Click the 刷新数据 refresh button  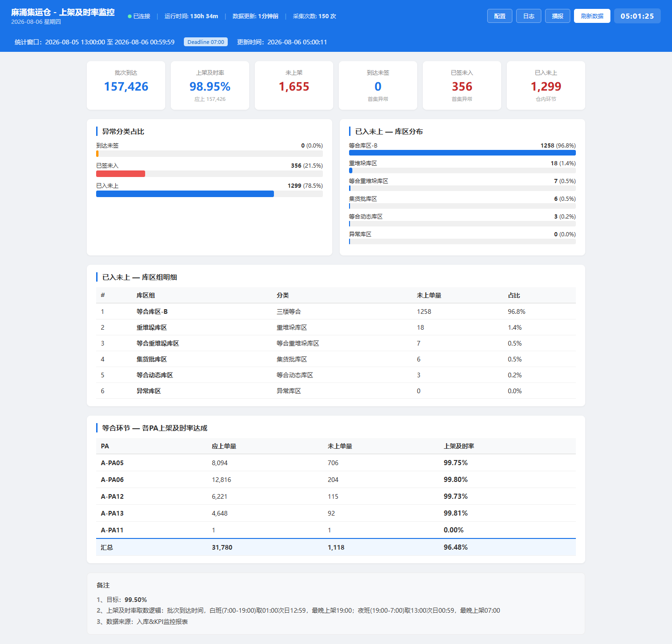(592, 16)
